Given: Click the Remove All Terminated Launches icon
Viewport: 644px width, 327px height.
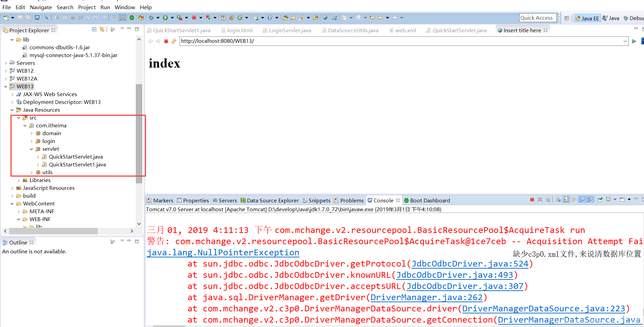Looking at the screenshot, I should pos(548,200).
